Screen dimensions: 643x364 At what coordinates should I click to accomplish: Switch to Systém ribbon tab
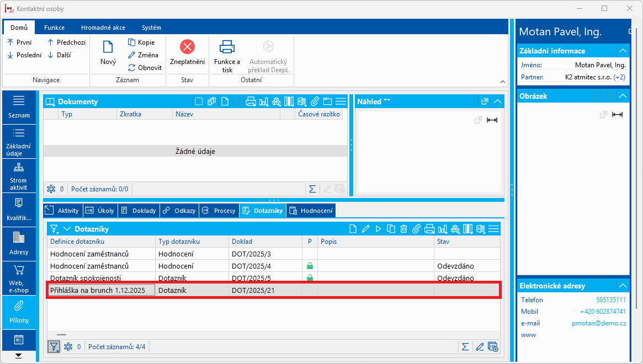click(x=151, y=28)
